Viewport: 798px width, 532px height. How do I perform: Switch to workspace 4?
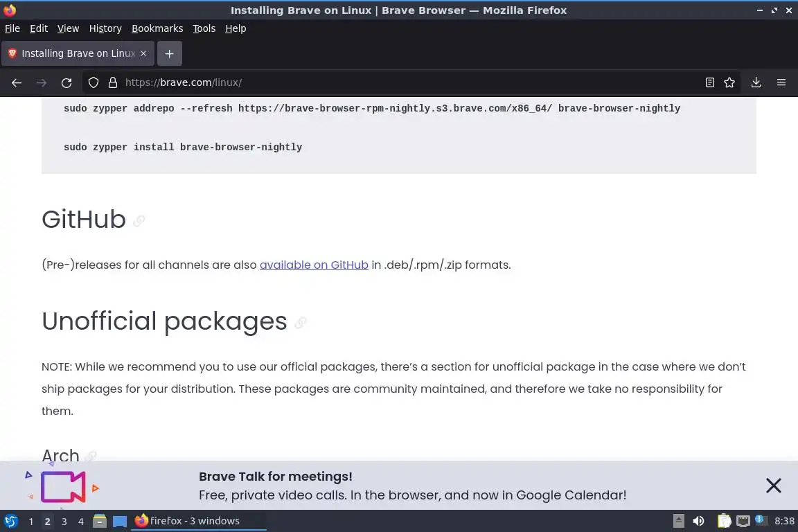tap(81, 522)
